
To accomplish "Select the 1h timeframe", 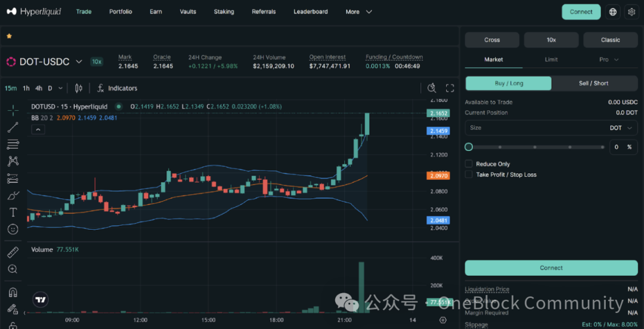I will 26,88.
